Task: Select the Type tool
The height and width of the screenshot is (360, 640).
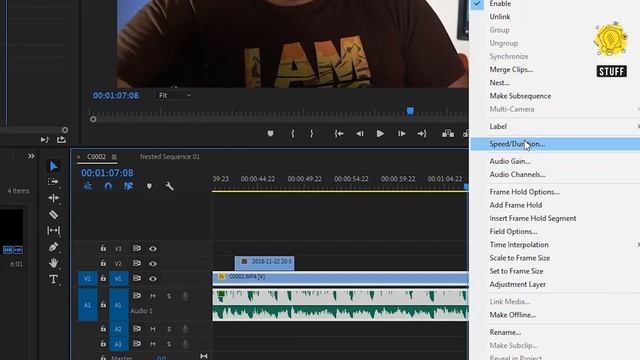Action: (x=53, y=280)
